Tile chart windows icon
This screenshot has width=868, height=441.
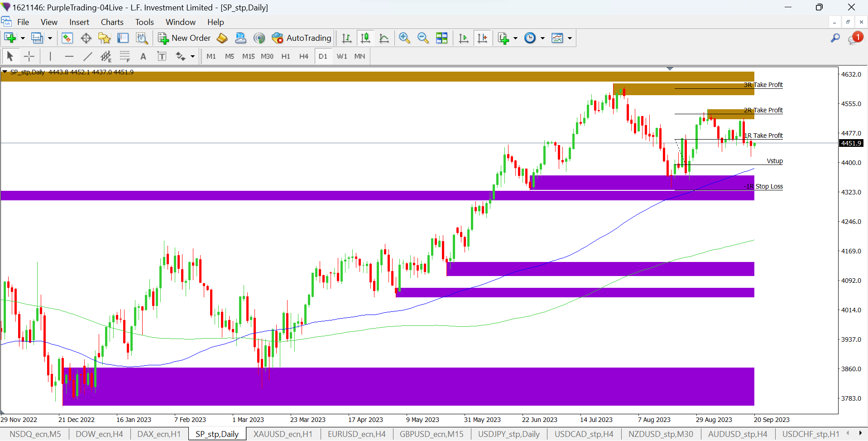[x=441, y=39]
